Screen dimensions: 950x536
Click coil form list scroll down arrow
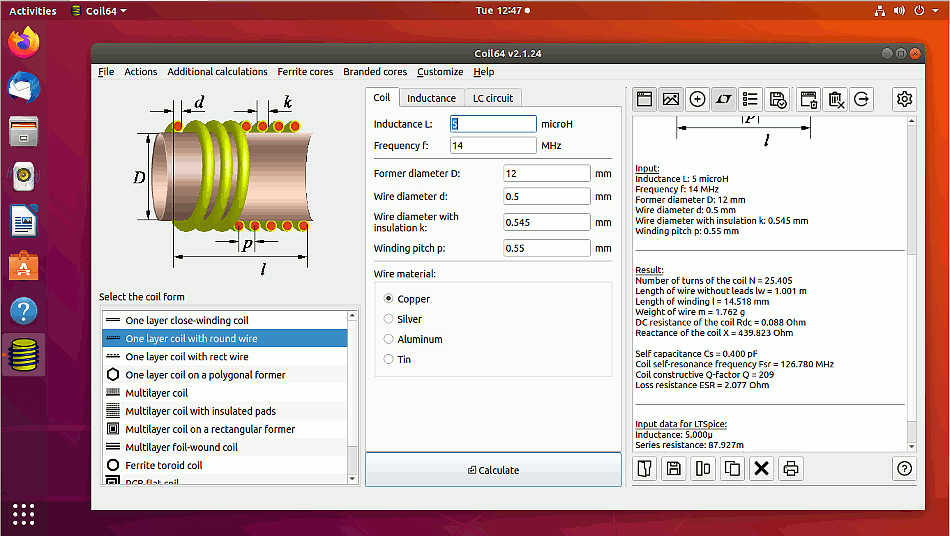coord(353,479)
